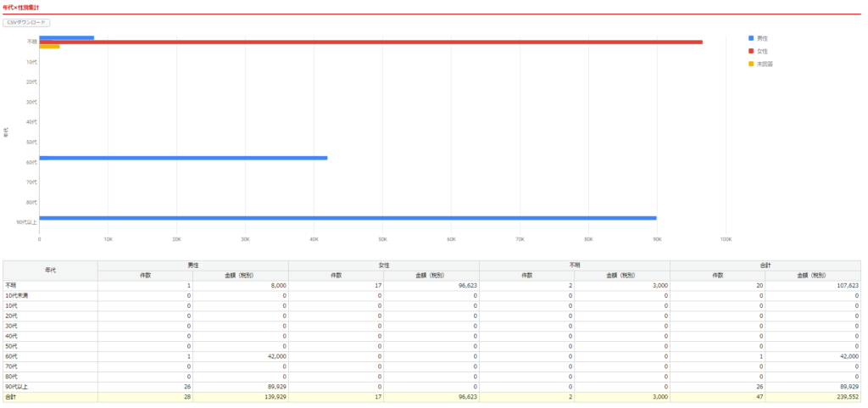Click the 合計 column group header in table
Viewport: 868px width, 408px height.
coord(765,265)
